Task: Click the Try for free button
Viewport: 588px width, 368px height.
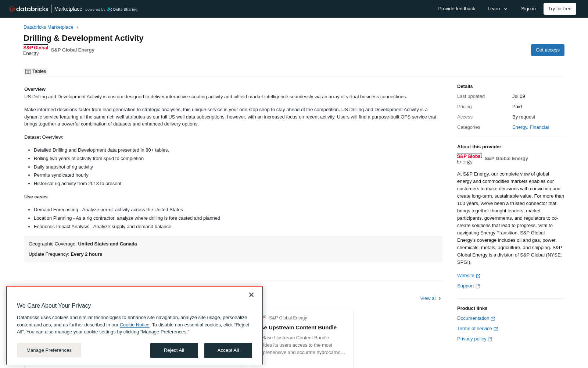Action: [560, 9]
